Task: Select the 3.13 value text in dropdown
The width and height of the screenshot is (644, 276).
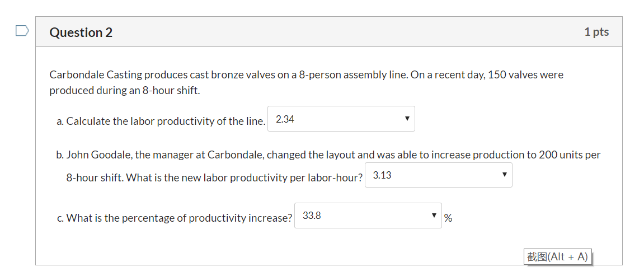Action: [382, 175]
